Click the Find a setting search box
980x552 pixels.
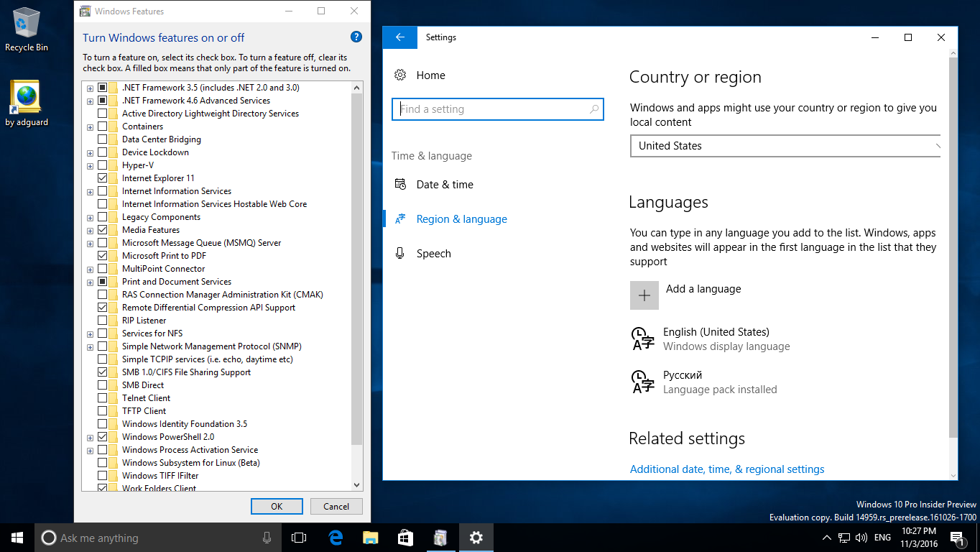pos(498,109)
